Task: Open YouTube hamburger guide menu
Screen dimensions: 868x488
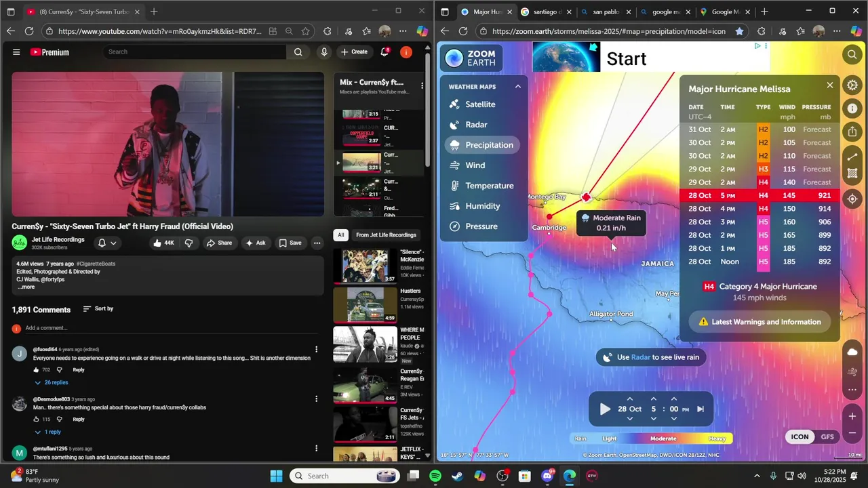Action: tap(16, 52)
